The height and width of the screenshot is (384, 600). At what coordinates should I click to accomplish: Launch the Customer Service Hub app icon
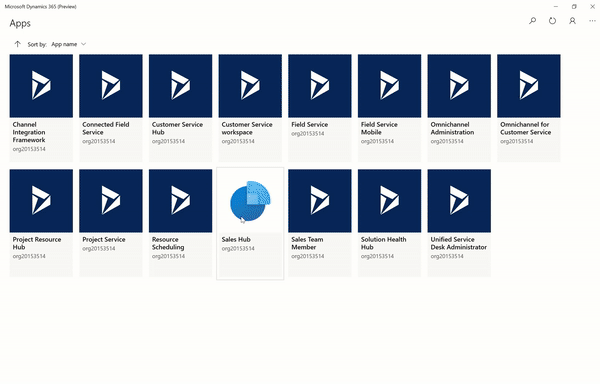181,86
